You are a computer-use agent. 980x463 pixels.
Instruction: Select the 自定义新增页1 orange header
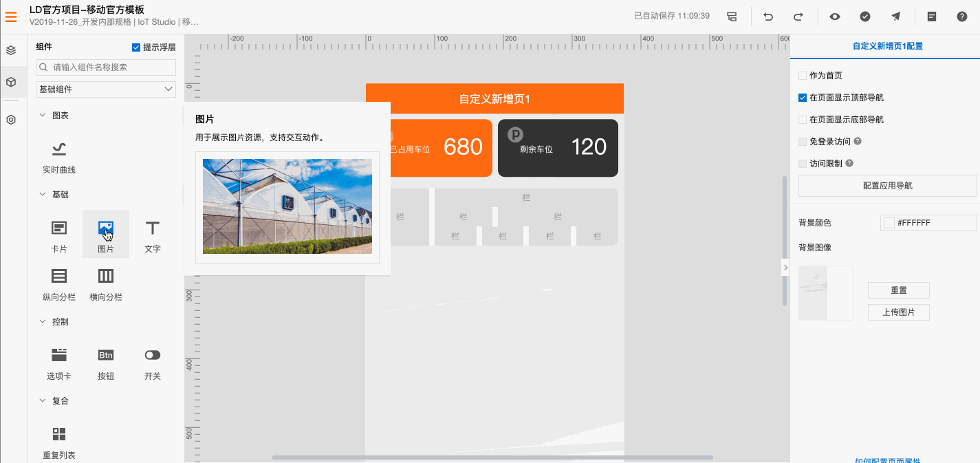494,99
